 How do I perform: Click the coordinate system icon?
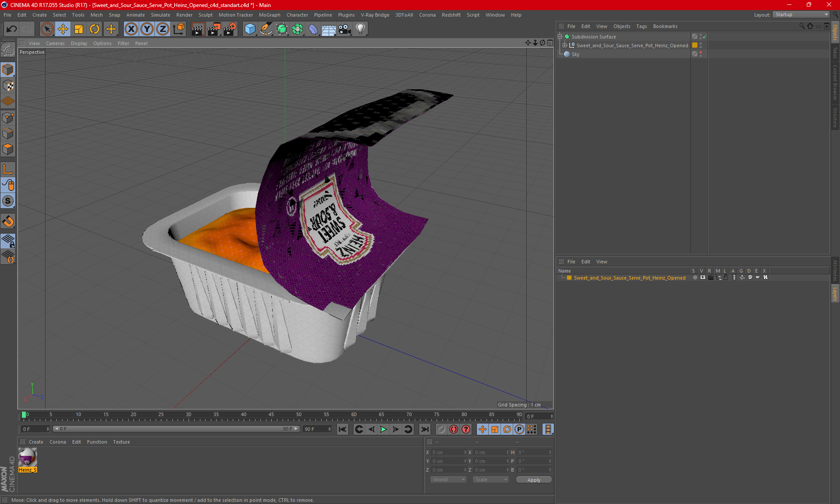[x=178, y=29]
